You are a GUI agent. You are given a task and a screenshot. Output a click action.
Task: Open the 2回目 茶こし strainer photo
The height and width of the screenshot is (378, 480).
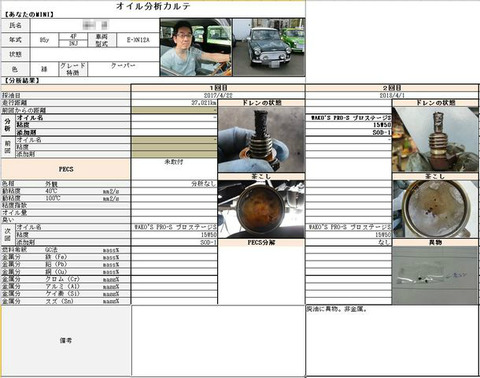tap(436, 209)
